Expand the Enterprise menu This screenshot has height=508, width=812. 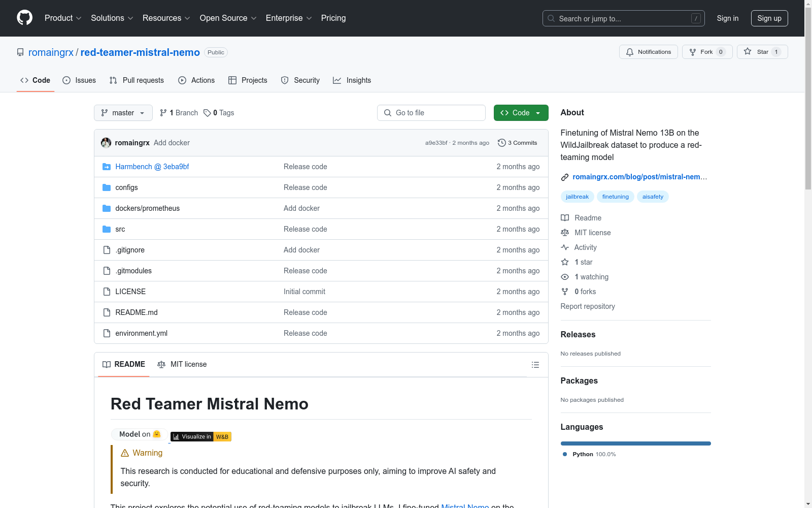(x=289, y=18)
